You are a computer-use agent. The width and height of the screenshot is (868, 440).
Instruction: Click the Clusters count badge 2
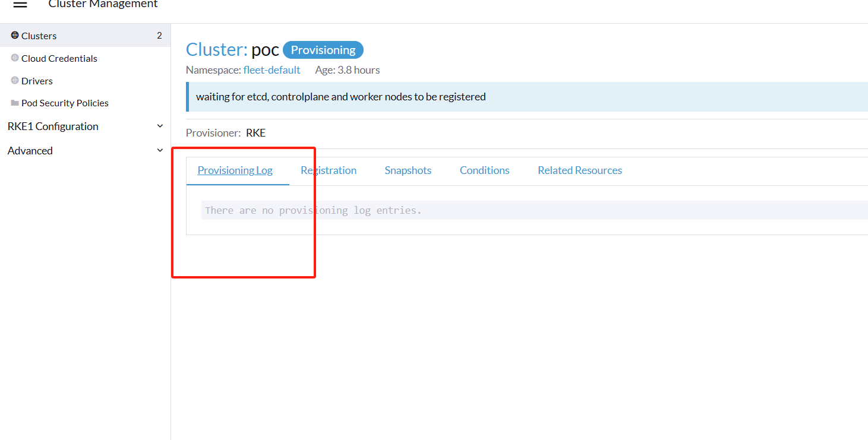click(159, 36)
